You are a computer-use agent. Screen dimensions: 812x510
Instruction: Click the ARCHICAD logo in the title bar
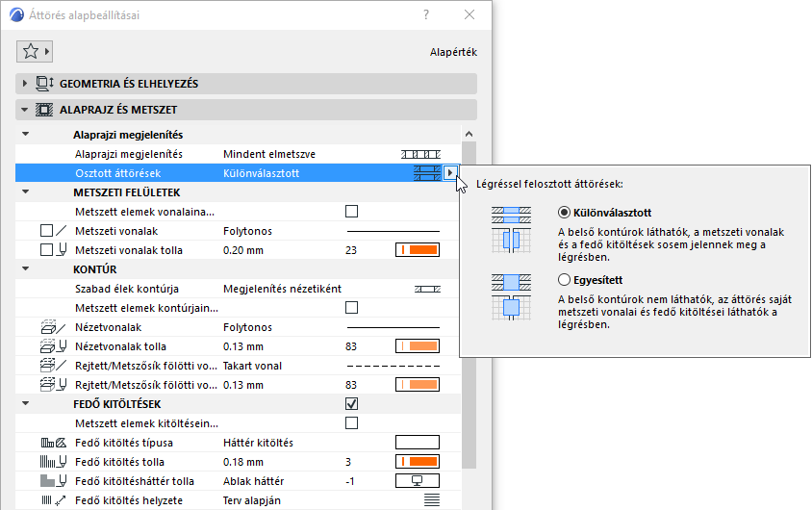16,15
